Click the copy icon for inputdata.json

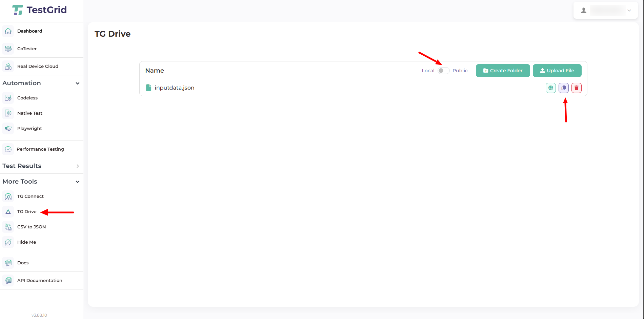[563, 88]
